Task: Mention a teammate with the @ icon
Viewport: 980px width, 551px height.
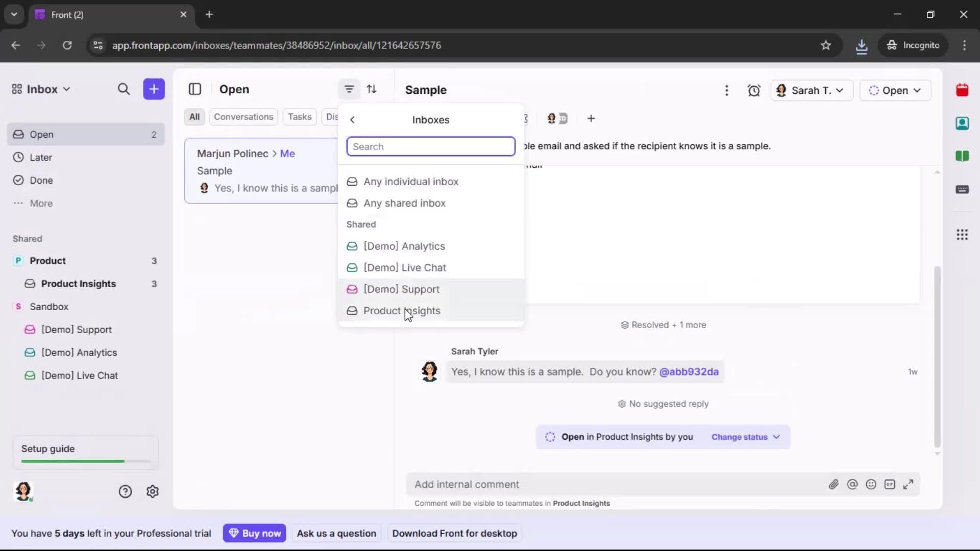Action: (853, 484)
